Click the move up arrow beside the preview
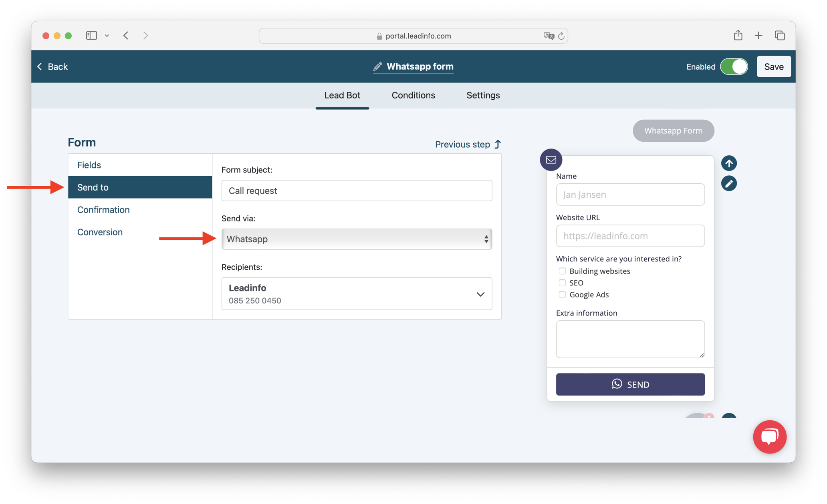 pyautogui.click(x=729, y=163)
